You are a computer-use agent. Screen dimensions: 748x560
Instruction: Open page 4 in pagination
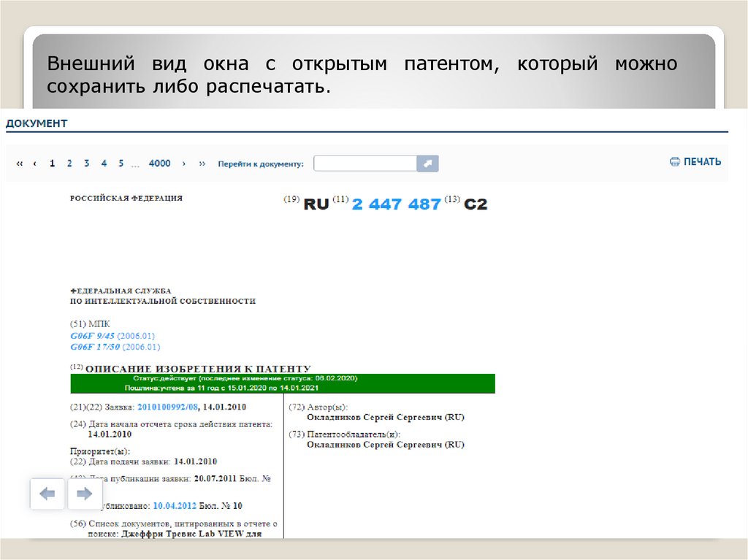pos(104,164)
